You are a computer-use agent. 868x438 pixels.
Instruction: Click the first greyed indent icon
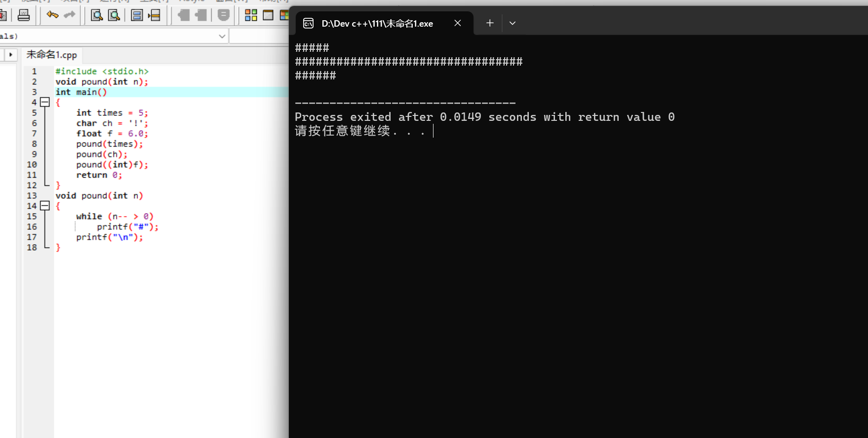coord(183,15)
